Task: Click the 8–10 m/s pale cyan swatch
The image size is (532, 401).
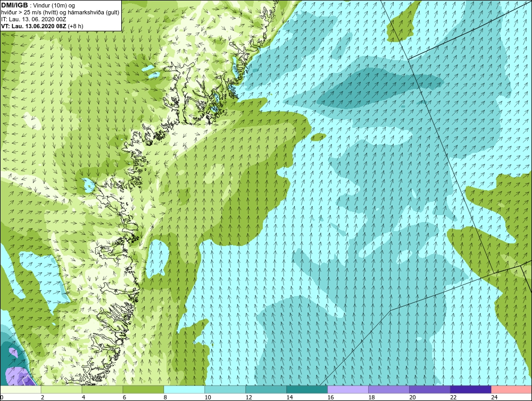Action: point(184,389)
